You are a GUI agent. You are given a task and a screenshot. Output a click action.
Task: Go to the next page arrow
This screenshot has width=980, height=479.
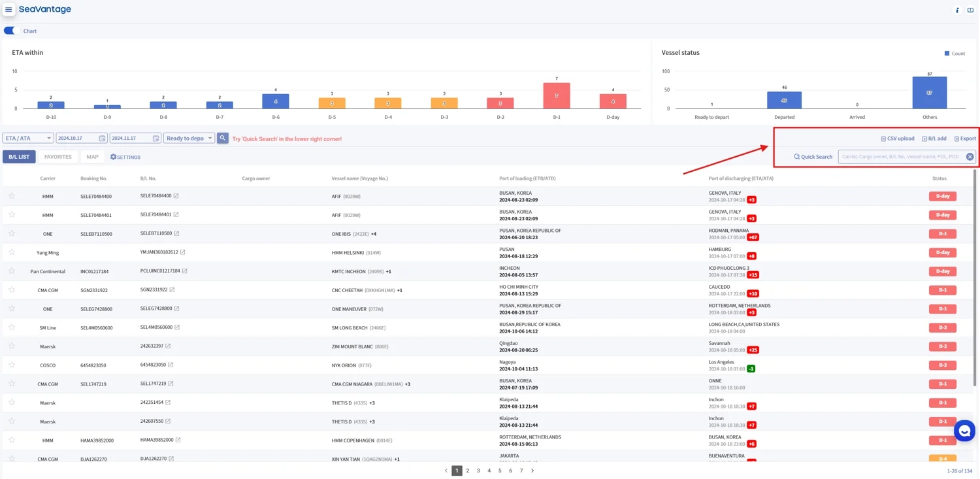click(x=532, y=471)
